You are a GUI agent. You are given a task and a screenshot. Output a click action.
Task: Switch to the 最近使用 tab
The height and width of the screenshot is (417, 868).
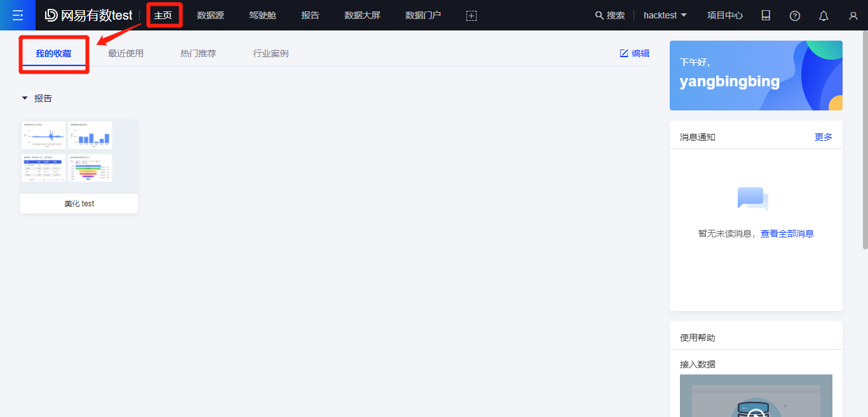click(126, 53)
